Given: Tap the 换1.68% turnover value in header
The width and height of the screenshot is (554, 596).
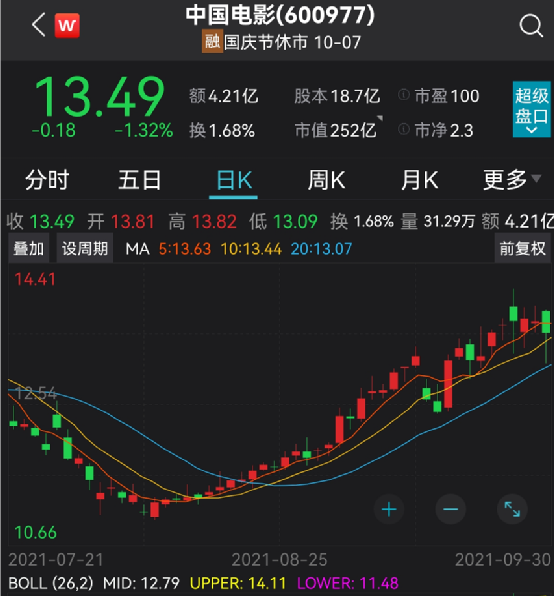Looking at the screenshot, I should click(x=222, y=130).
